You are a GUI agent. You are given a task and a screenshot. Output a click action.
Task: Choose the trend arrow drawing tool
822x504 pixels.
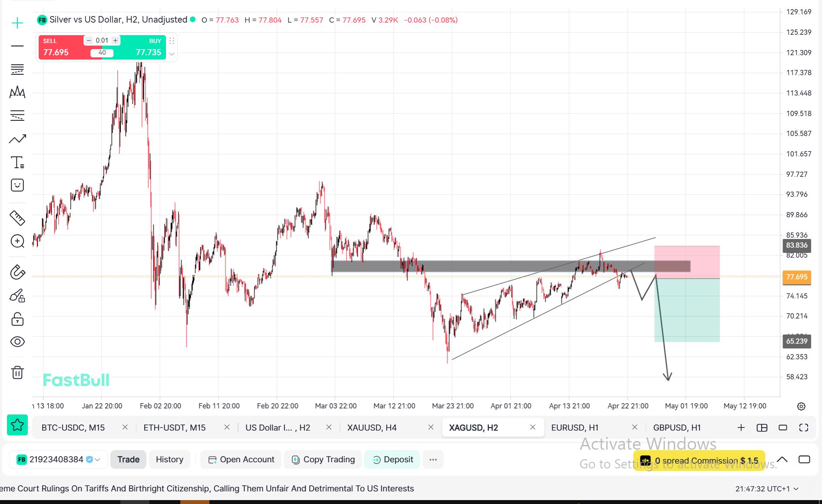point(17,139)
